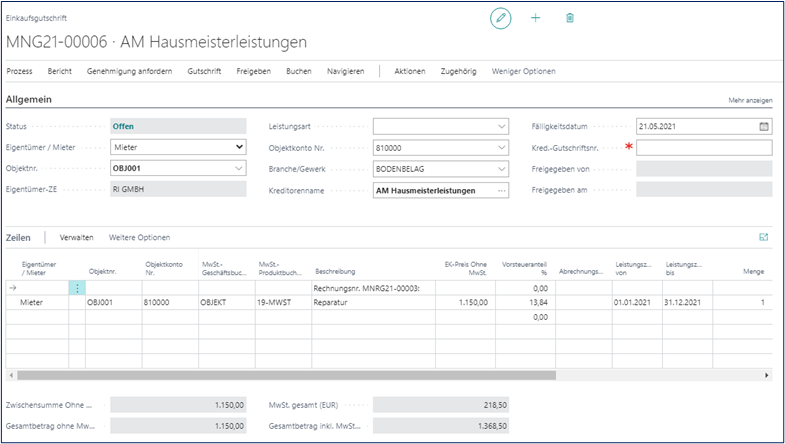Click Verwalten in the Zeilen toolbar

(77, 237)
